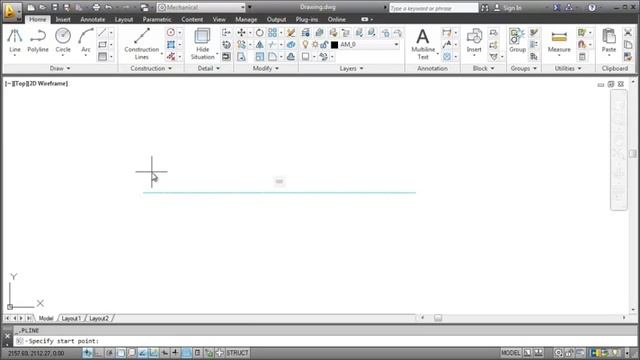The width and height of the screenshot is (640, 360).
Task: Toggle the lineweight crosshair status button
Action: click(x=175, y=353)
